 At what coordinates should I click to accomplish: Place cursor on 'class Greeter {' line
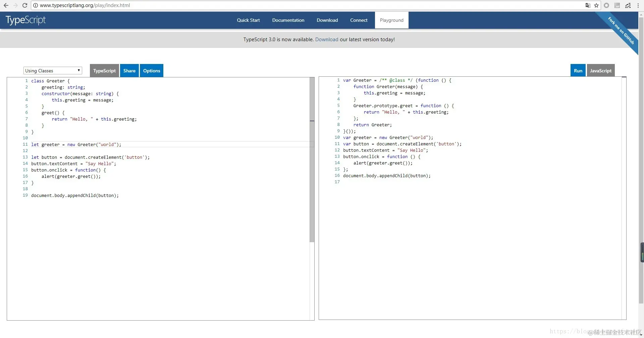tap(50, 81)
